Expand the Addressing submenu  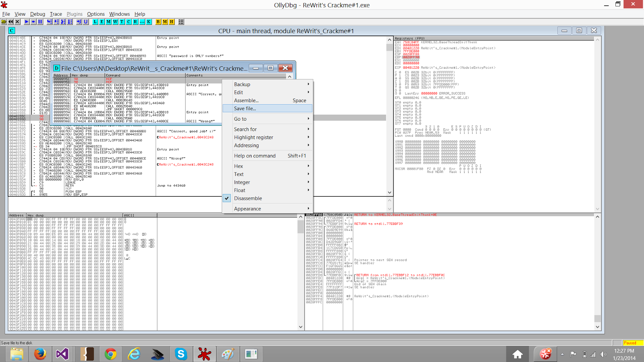click(x=268, y=146)
